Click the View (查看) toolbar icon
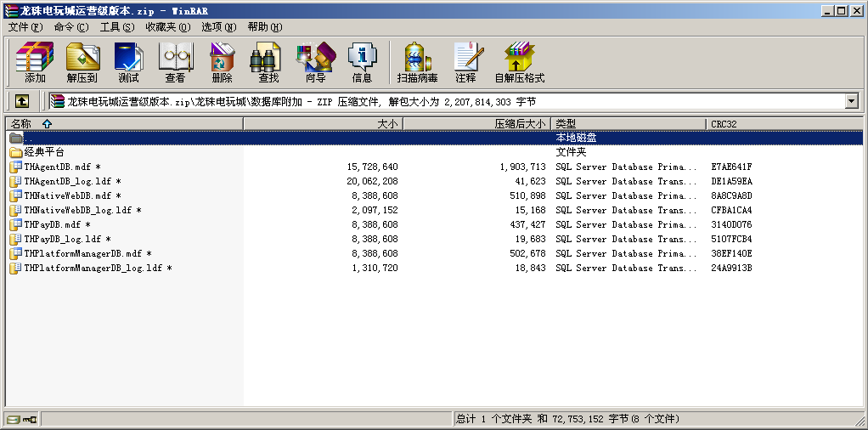Screen dimensions: 868x430 coord(175,61)
